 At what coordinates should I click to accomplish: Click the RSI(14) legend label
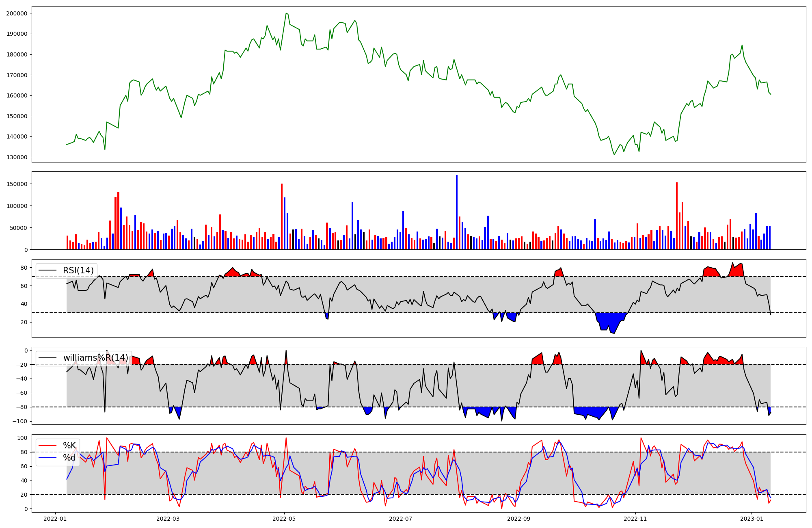click(x=78, y=270)
